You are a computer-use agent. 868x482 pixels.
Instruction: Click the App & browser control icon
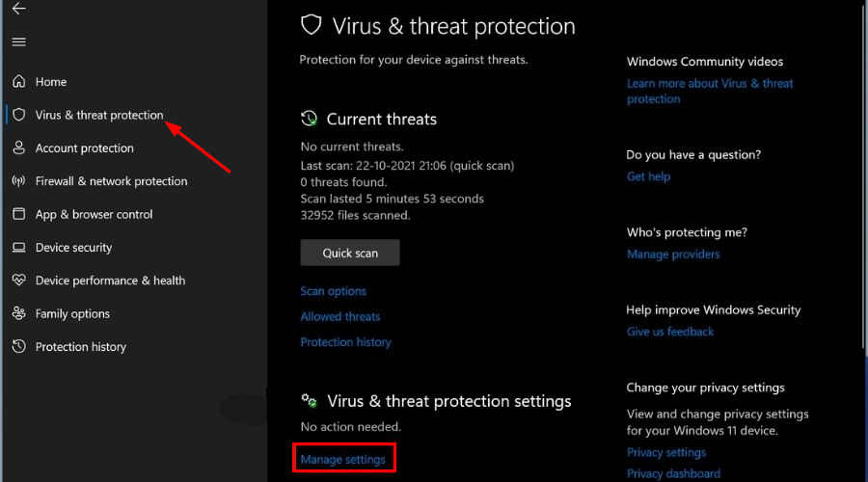[18, 214]
